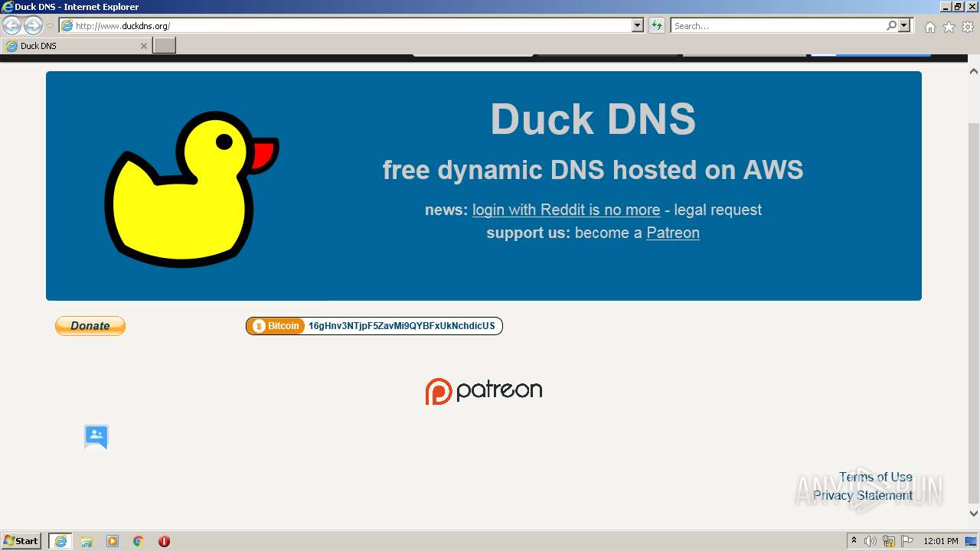Image resolution: width=980 pixels, height=551 pixels.
Task: Click 'free dynamic DNS hosted on AWS' subtitle
Action: [x=593, y=170]
